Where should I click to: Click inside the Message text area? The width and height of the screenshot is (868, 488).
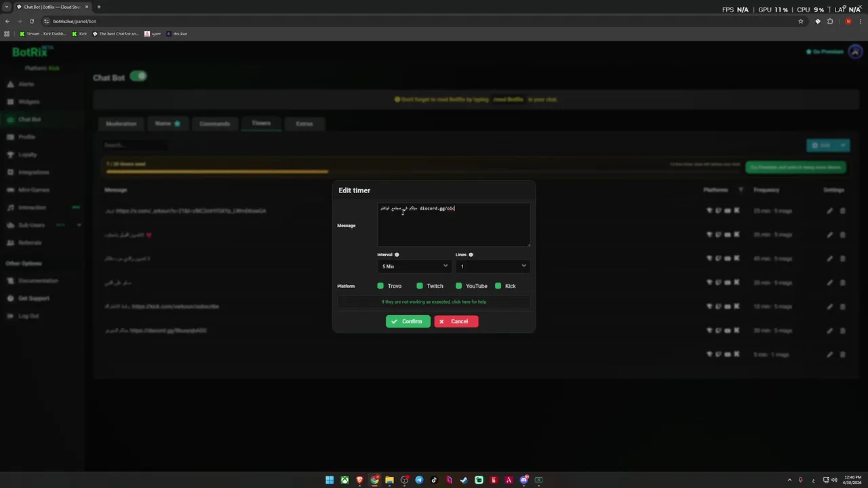point(454,225)
